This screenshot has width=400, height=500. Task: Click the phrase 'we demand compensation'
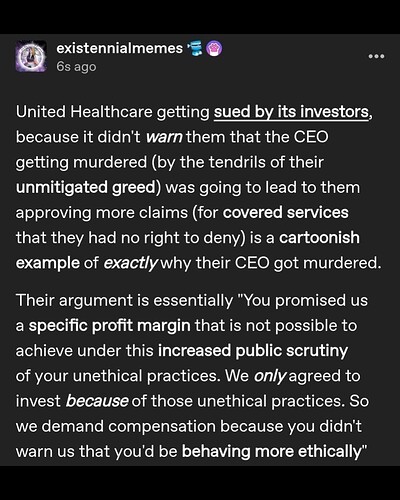click(116, 426)
